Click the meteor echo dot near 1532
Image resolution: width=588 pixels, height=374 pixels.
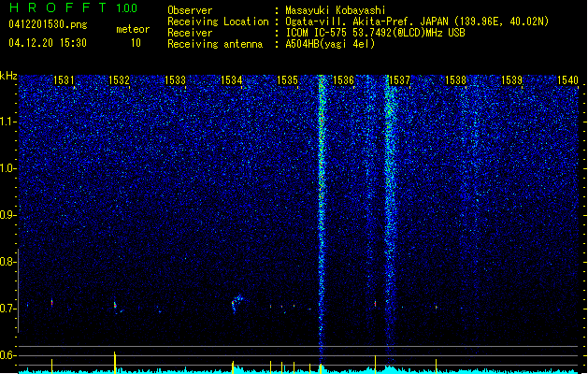pos(115,305)
